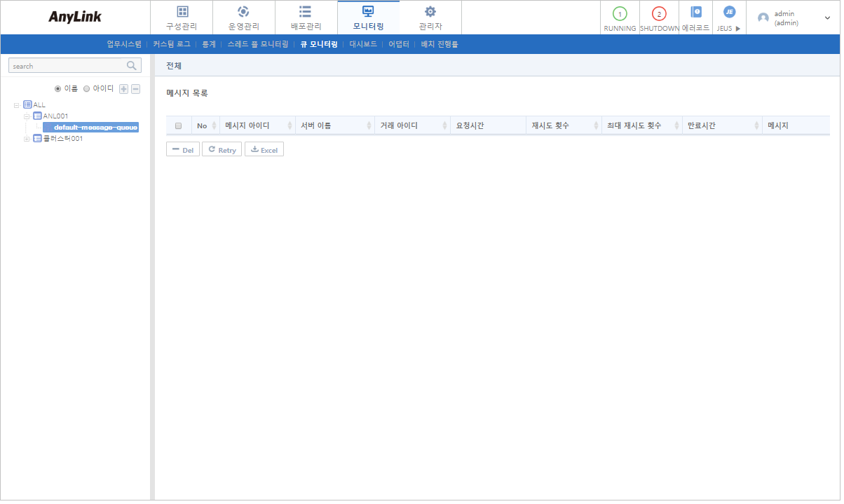The width and height of the screenshot is (844, 504).
Task: Click the SHUTDOWN status circle indicator
Action: pos(659,14)
